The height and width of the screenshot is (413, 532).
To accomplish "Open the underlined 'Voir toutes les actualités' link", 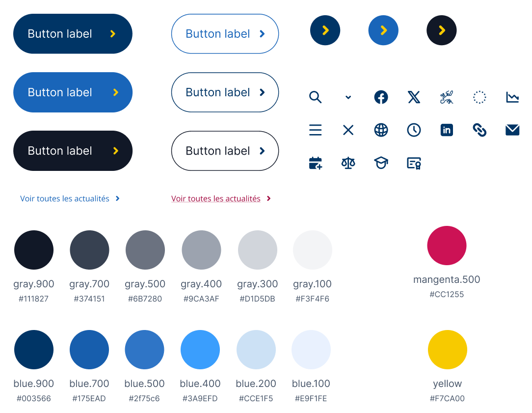I will pyautogui.click(x=216, y=198).
